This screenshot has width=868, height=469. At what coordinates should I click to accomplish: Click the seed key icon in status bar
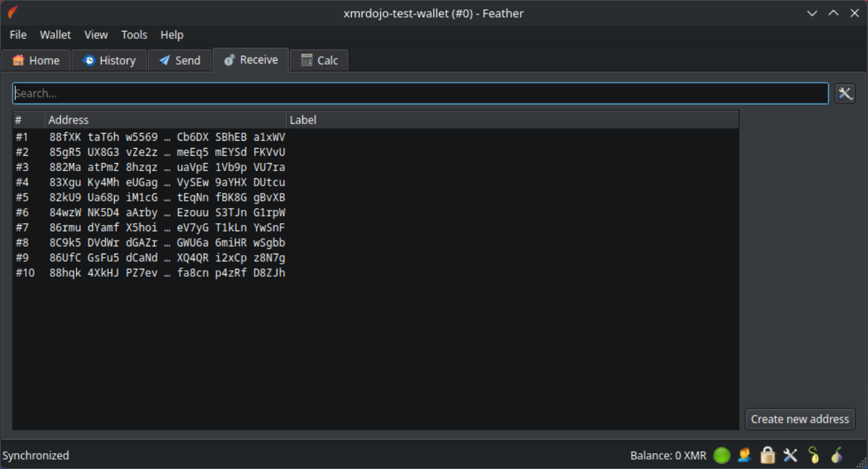(813, 455)
